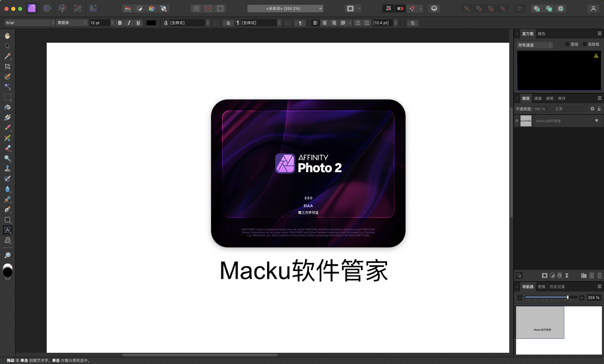Toggle underline text formatting
Viewport: 604px width, 364px height.
[x=138, y=23]
